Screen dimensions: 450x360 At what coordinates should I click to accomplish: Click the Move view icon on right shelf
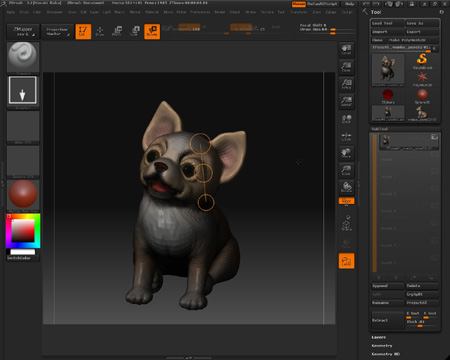pyautogui.click(x=346, y=153)
